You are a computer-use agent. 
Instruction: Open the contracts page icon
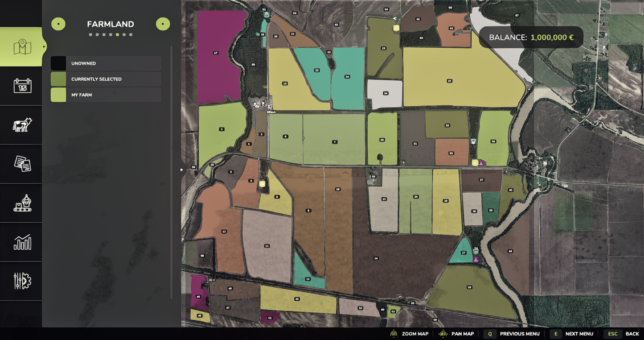click(x=22, y=164)
